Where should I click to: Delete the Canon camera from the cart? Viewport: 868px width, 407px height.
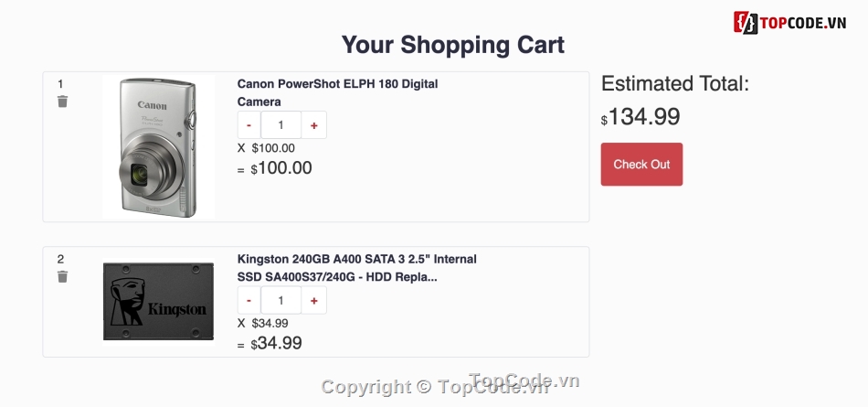click(62, 102)
